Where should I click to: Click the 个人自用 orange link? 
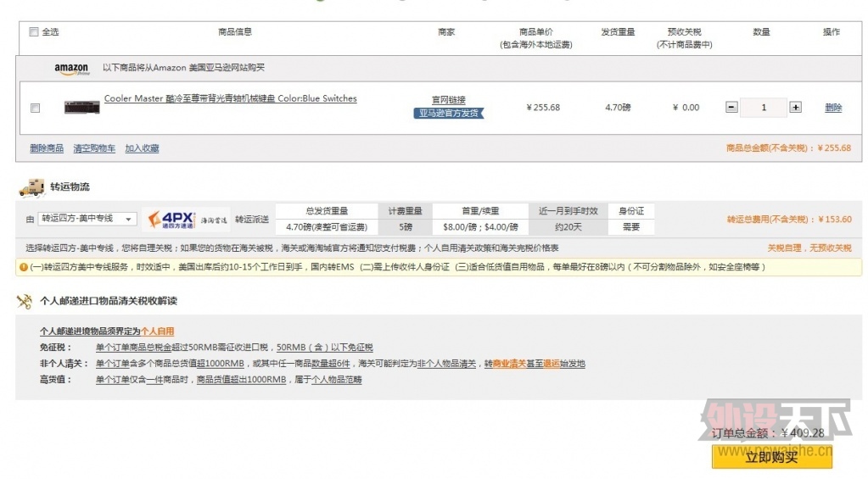point(157,331)
